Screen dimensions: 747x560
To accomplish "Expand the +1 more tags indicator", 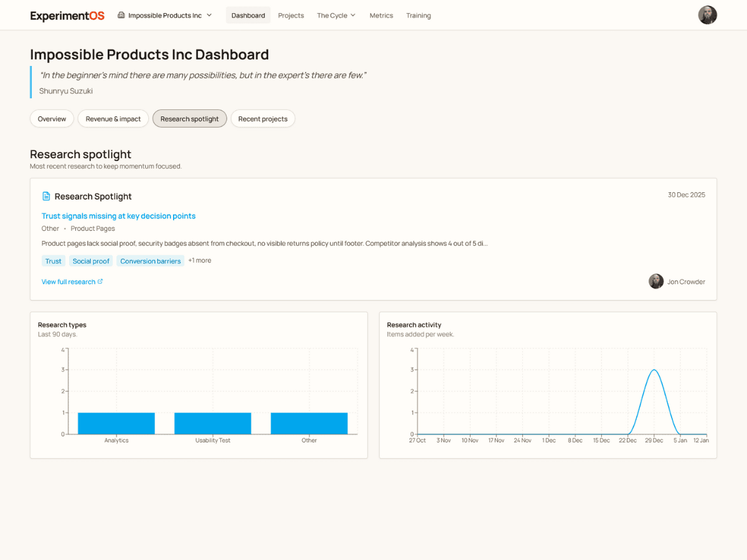I will [x=199, y=260].
